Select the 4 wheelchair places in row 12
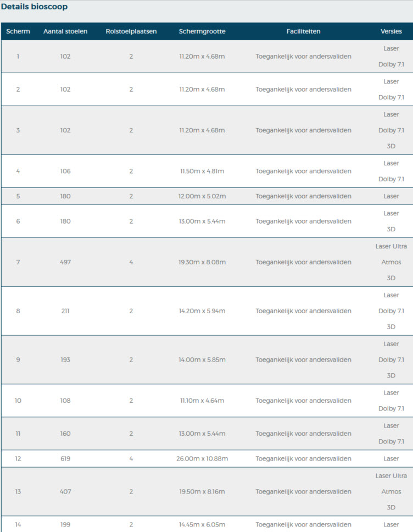Viewport: 413px width, 532px height. (131, 458)
